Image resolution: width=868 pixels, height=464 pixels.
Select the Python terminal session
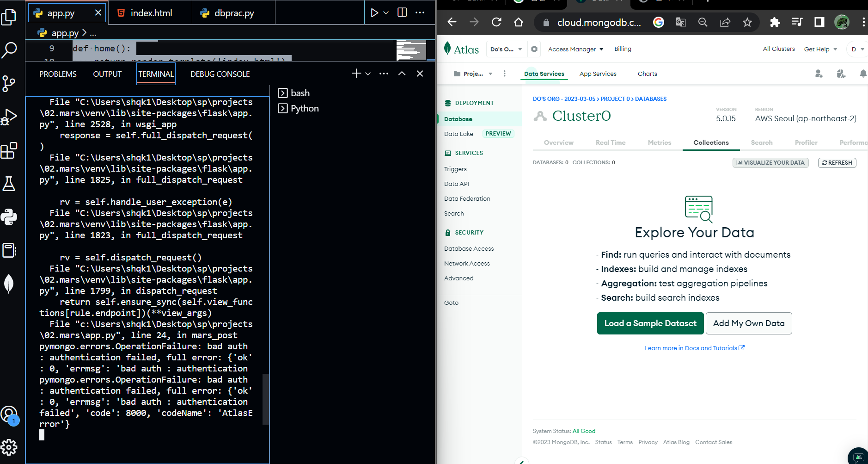[x=299, y=108]
